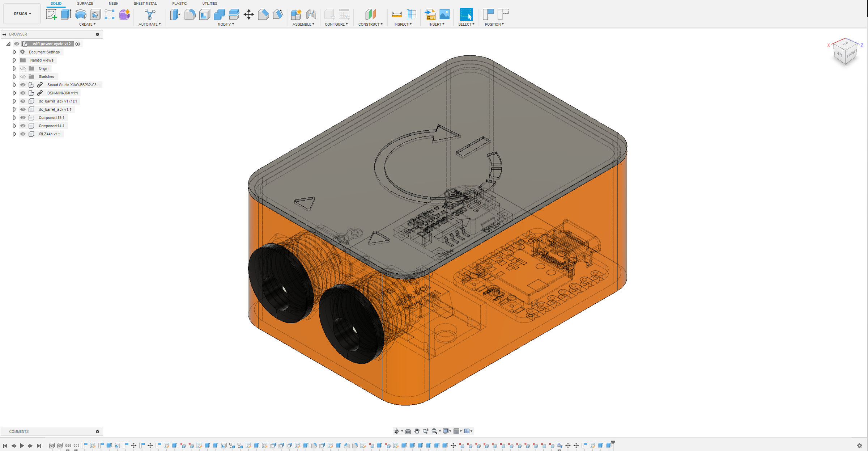Image resolution: width=868 pixels, height=451 pixels.
Task: Click the Move/Copy arrows icon
Action: point(249,14)
